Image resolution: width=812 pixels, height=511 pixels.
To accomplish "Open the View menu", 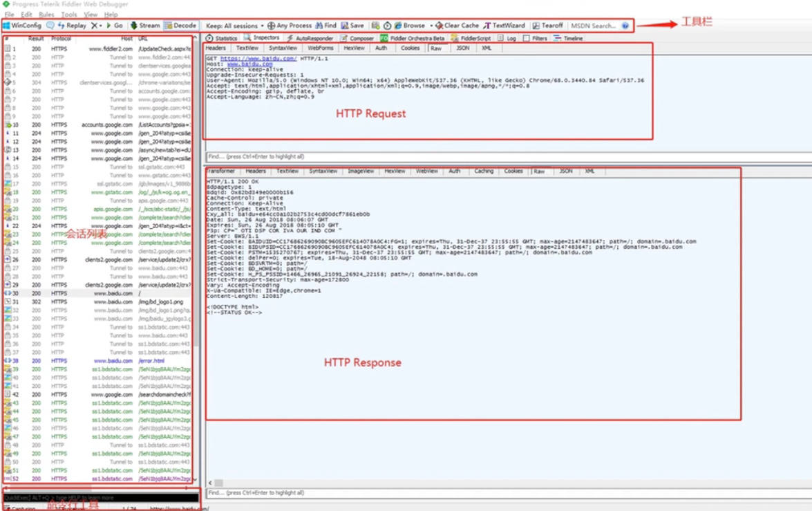I will click(91, 15).
